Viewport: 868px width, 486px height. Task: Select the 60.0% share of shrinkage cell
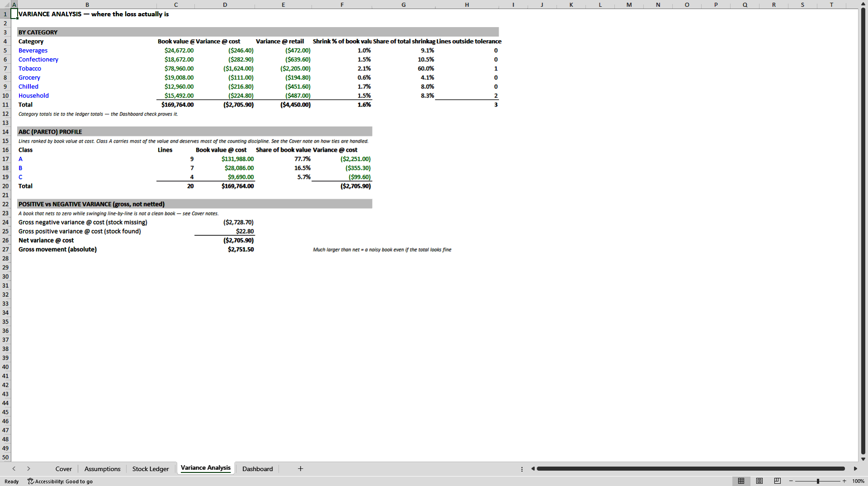[404, 69]
